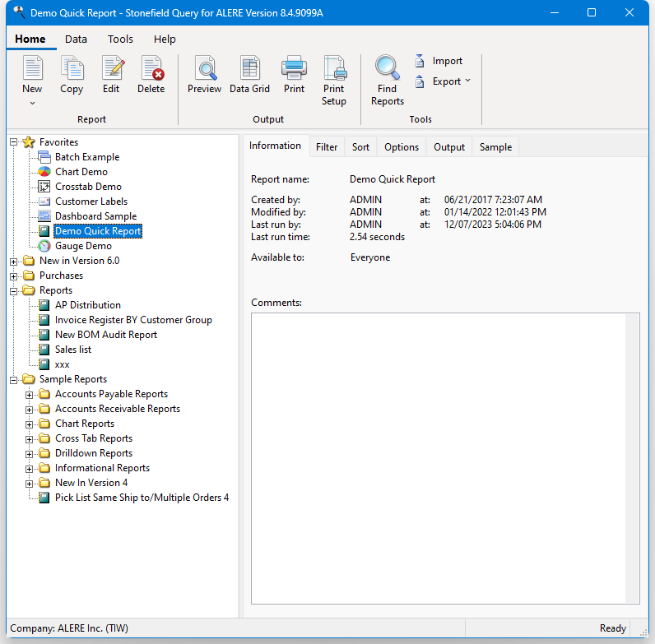Image resolution: width=655 pixels, height=644 pixels.
Task: Click into the Comments text box
Action: click(x=439, y=458)
